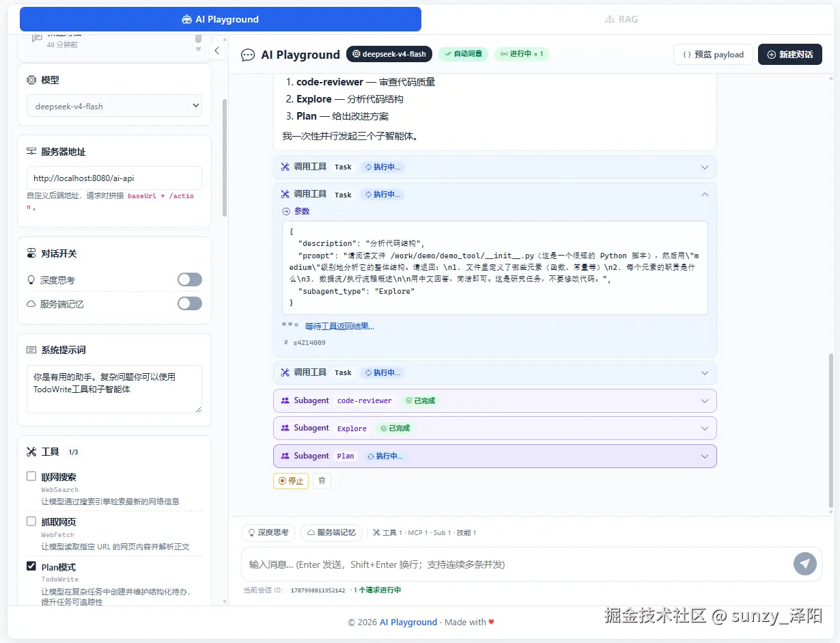Click the cloud icon next to sidebar 服务端记忆
This screenshot has height=643, width=840.
pos(31,303)
